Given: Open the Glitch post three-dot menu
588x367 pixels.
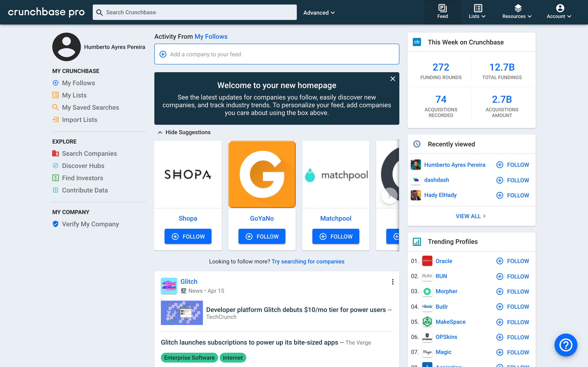Looking at the screenshot, I should [393, 282].
